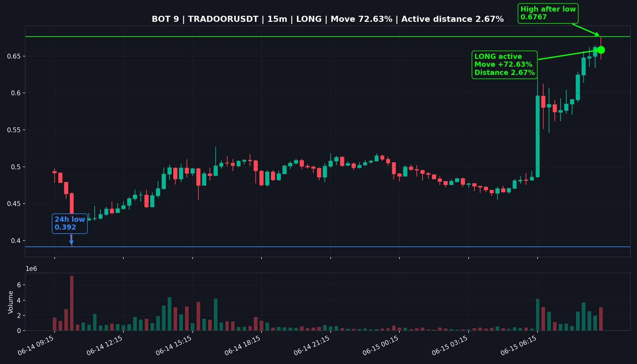Viewport: 637px width, 364px height.
Task: Click the 0.55 price axis label
Action: click(x=14, y=130)
